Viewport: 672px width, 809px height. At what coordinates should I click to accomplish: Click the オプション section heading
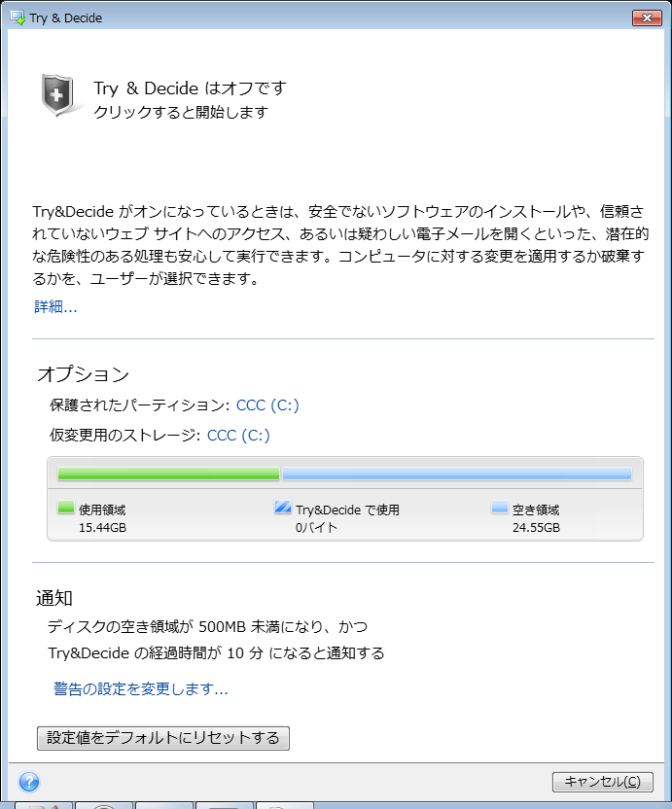tap(83, 374)
